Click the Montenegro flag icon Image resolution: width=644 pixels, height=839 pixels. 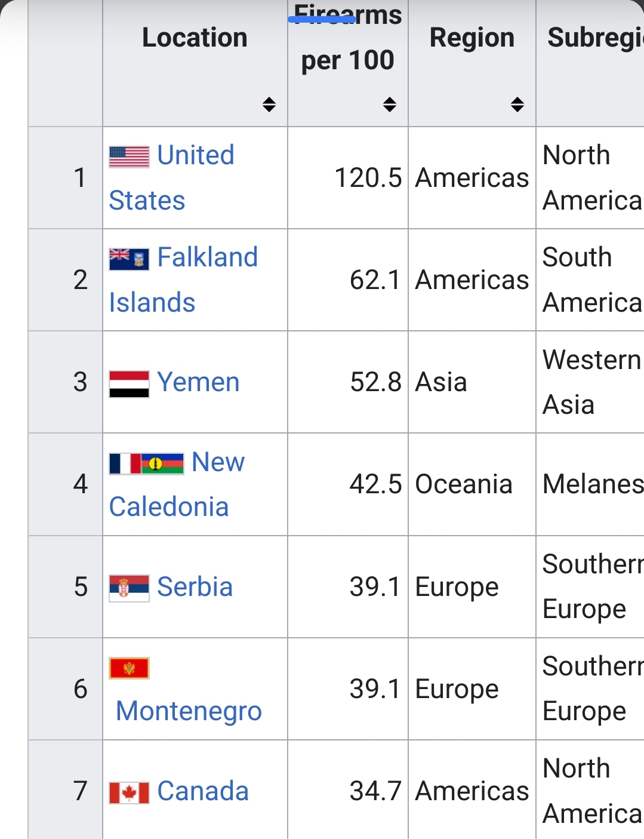tap(129, 668)
